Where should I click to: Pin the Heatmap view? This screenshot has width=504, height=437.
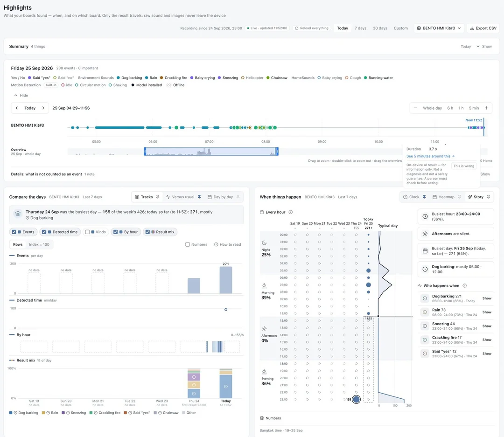click(x=460, y=197)
